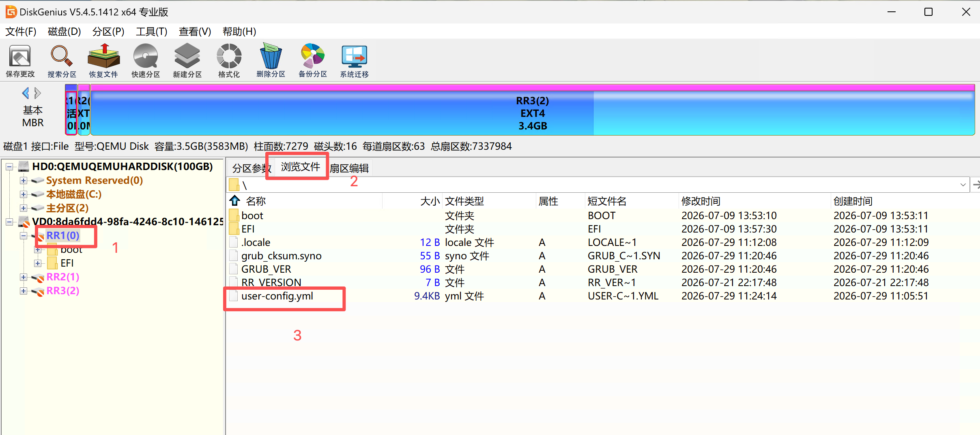Expand the System Reserved(0) tree node
This screenshot has height=435, width=980.
coord(24,181)
